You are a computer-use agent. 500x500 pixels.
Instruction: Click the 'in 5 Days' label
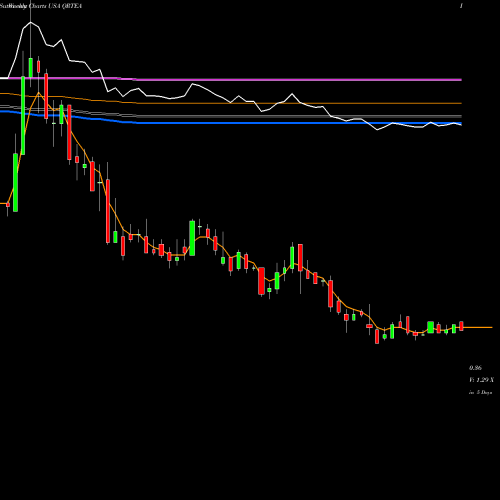click(x=480, y=393)
